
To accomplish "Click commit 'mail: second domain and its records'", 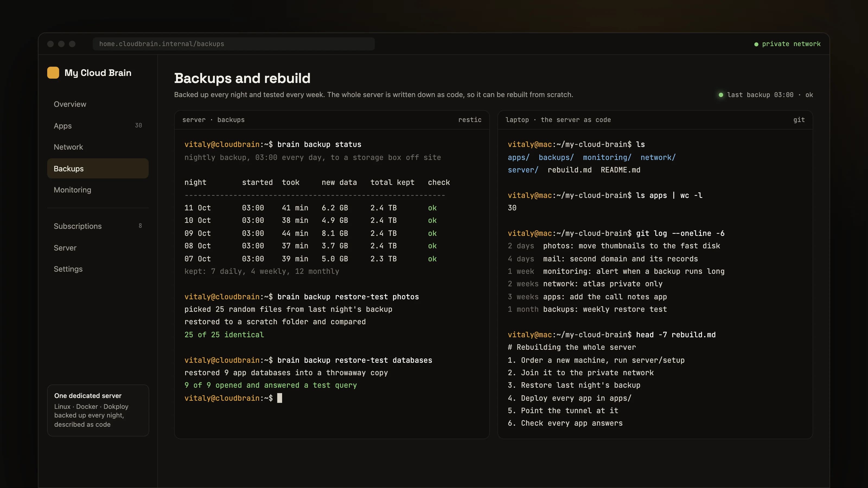I will pyautogui.click(x=620, y=259).
